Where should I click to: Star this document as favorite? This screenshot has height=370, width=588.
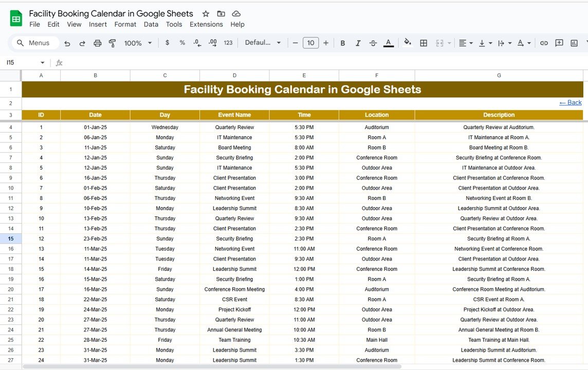point(206,14)
